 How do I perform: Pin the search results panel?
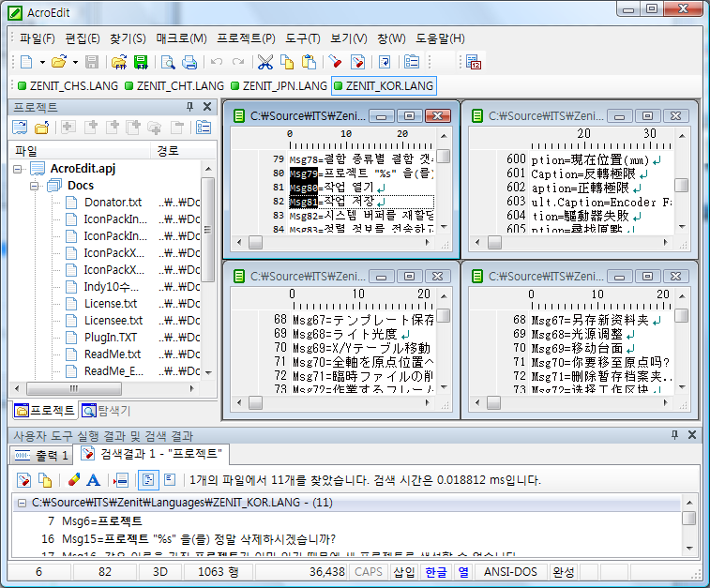click(x=674, y=435)
